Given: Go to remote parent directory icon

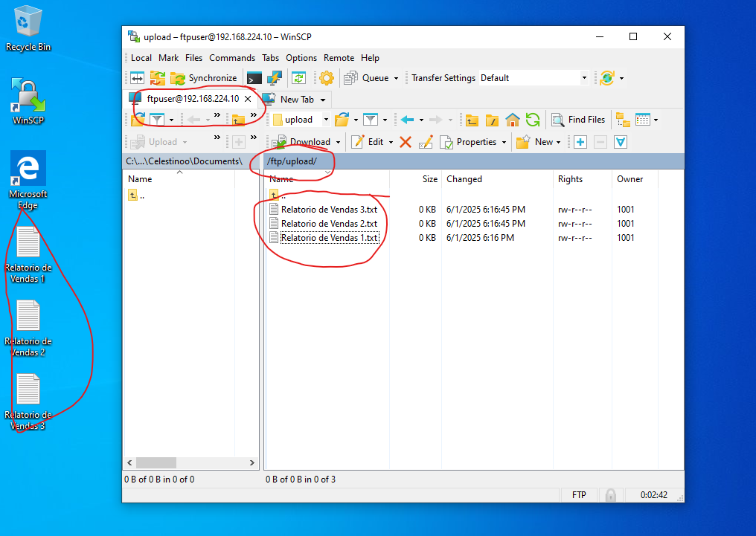Looking at the screenshot, I should [x=472, y=120].
